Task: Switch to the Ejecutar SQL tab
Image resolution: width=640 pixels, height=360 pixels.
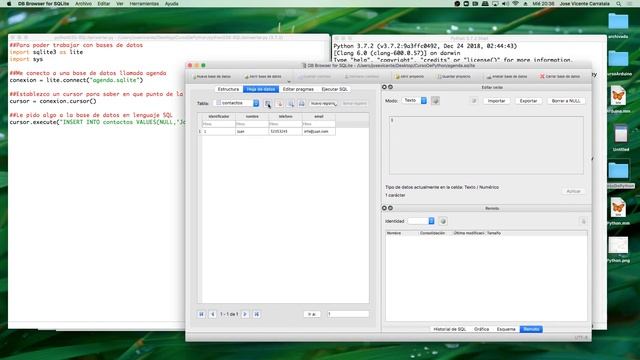Action: tap(334, 89)
